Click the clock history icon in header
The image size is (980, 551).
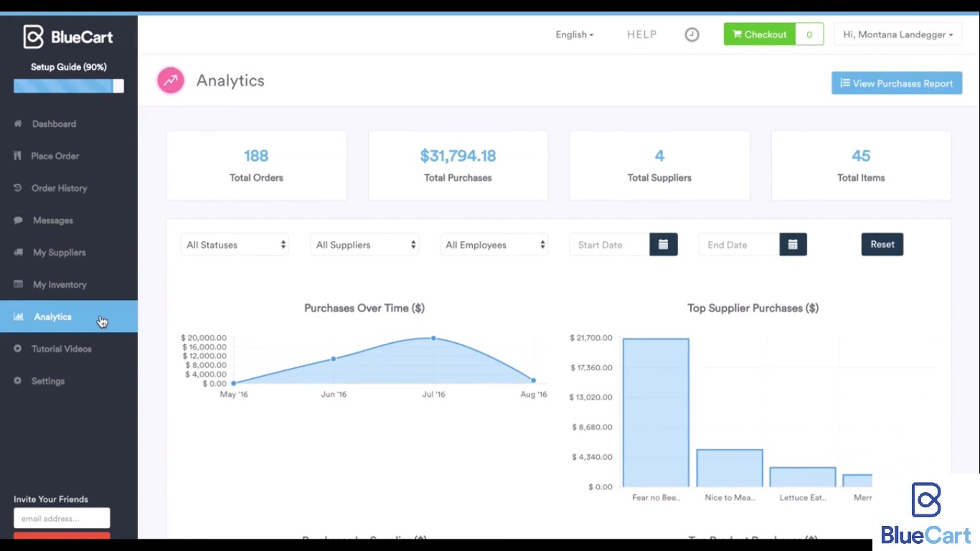tap(692, 34)
